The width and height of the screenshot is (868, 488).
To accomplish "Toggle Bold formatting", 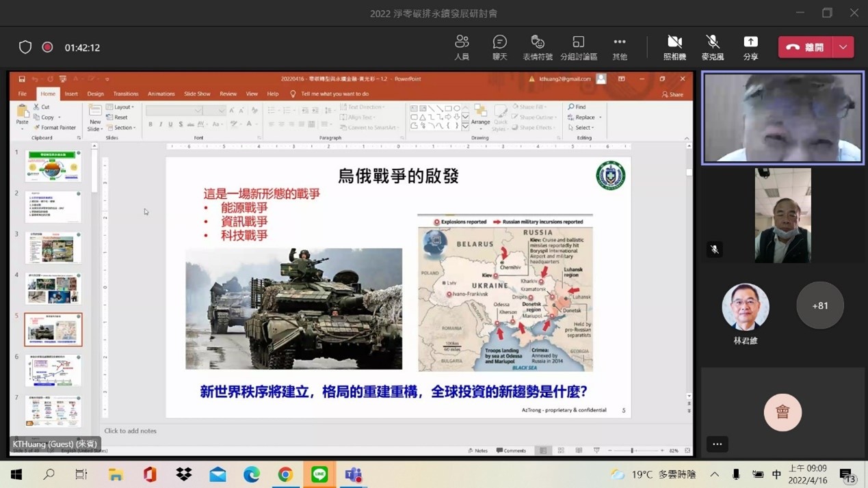I will coord(150,124).
